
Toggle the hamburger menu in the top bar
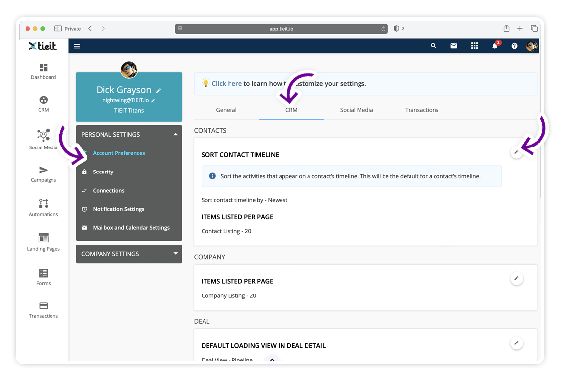(77, 46)
